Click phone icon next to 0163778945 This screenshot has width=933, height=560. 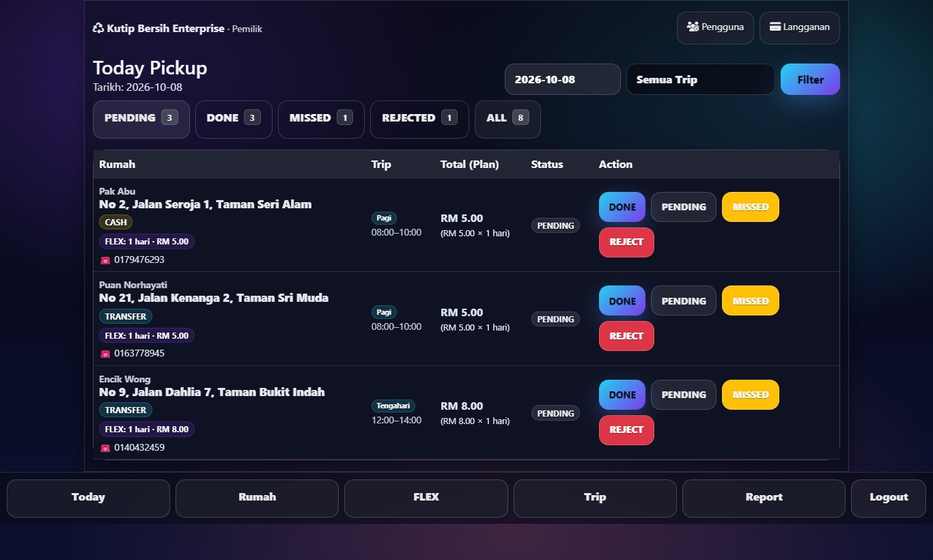coord(105,354)
